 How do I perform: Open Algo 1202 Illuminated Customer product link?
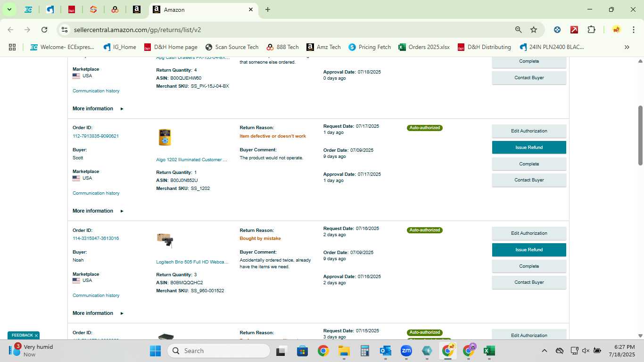pos(192,160)
